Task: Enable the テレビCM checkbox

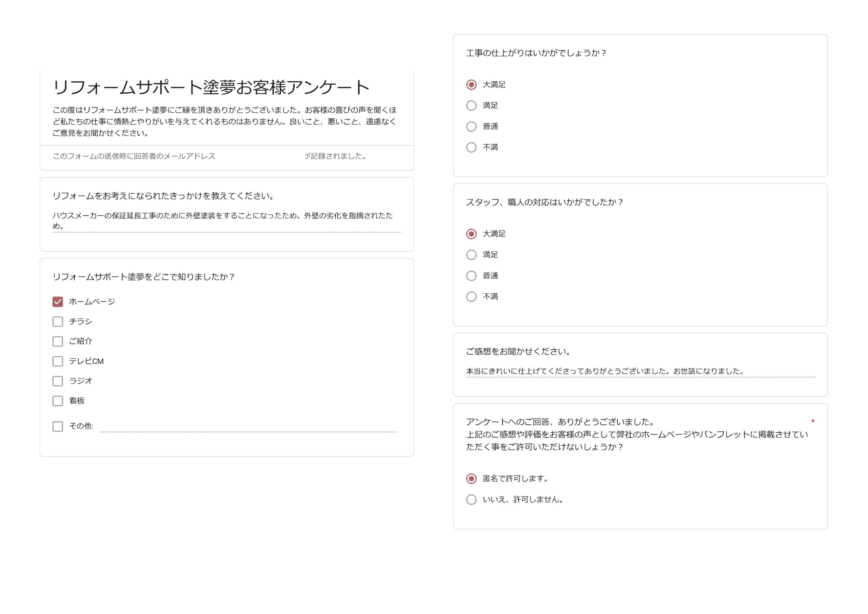Action: pyautogui.click(x=57, y=361)
